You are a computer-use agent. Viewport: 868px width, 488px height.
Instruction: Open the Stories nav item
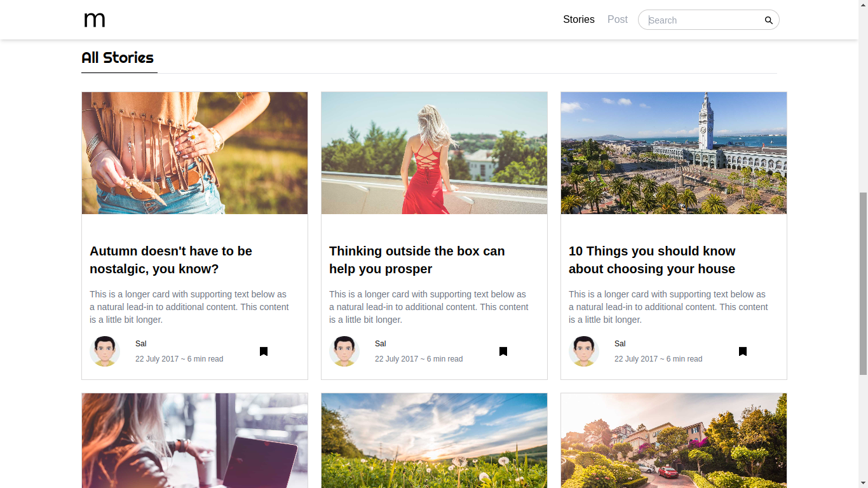pos(579,20)
